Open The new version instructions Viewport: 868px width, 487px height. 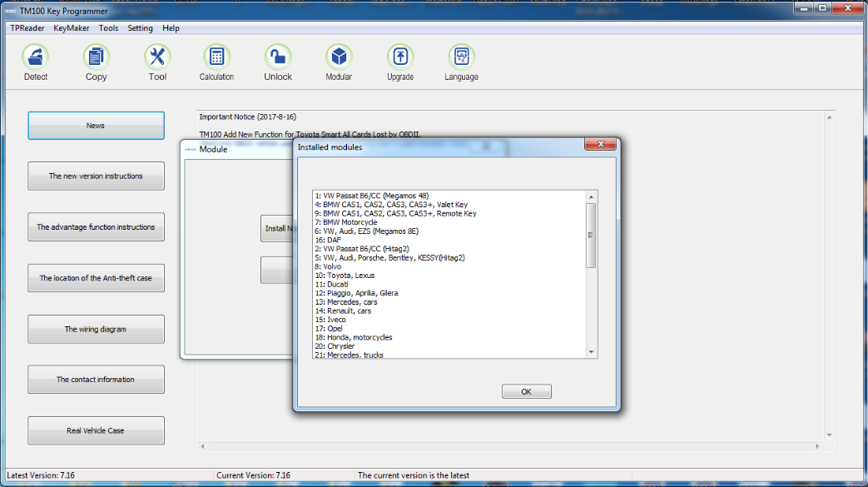pyautogui.click(x=96, y=176)
